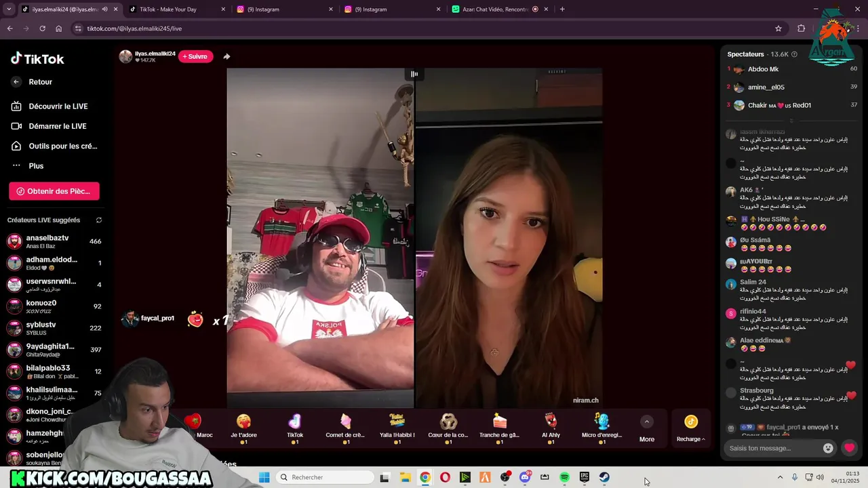
Task: Open suggested creator adham.eldod...
Action: click(x=54, y=263)
